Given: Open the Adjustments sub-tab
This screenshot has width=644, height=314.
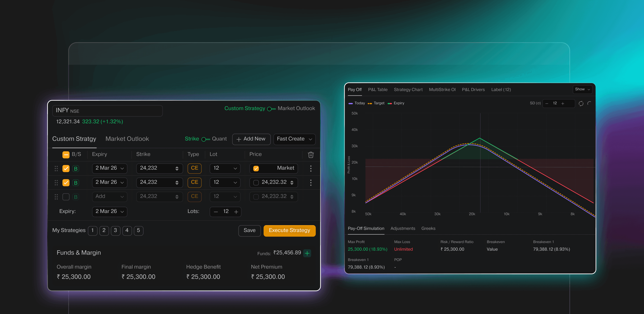Looking at the screenshot, I should pyautogui.click(x=403, y=228).
